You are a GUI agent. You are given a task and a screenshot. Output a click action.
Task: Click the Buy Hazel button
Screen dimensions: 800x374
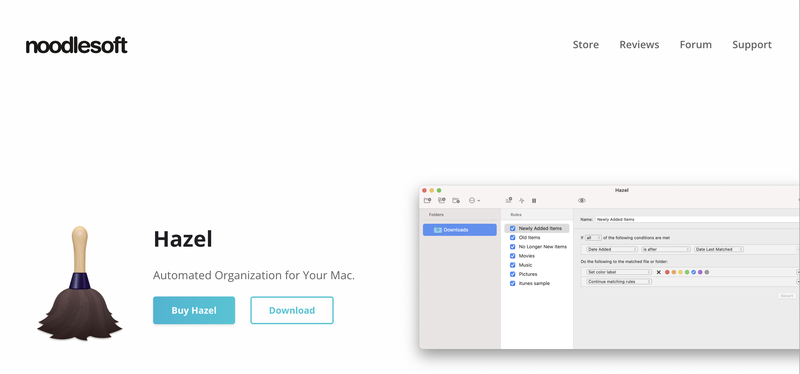pyautogui.click(x=194, y=310)
